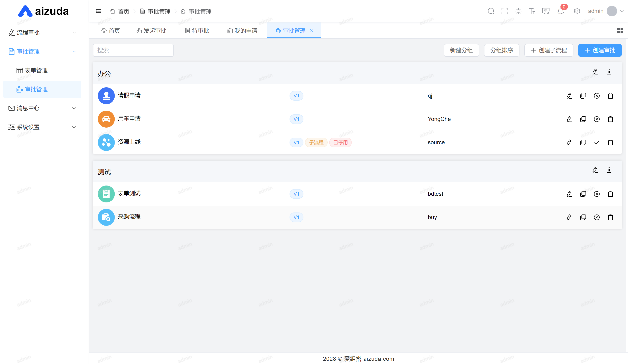628x364 pixels.
Task: Copy the 资源上线 process
Action: click(x=583, y=143)
